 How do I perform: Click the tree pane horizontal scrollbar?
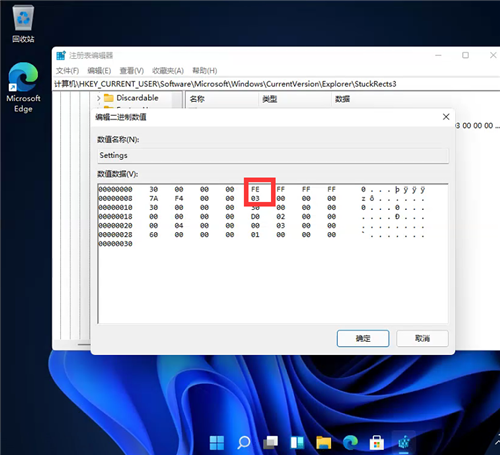click(84, 344)
